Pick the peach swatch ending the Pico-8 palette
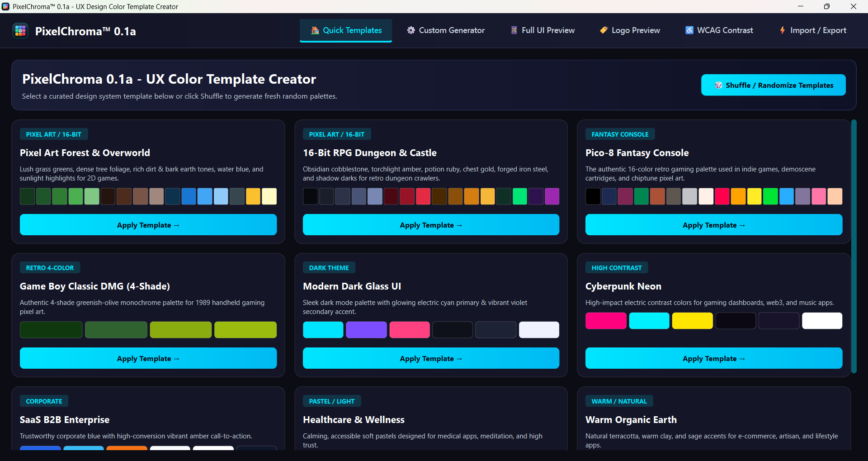The width and height of the screenshot is (868, 461). point(835,196)
